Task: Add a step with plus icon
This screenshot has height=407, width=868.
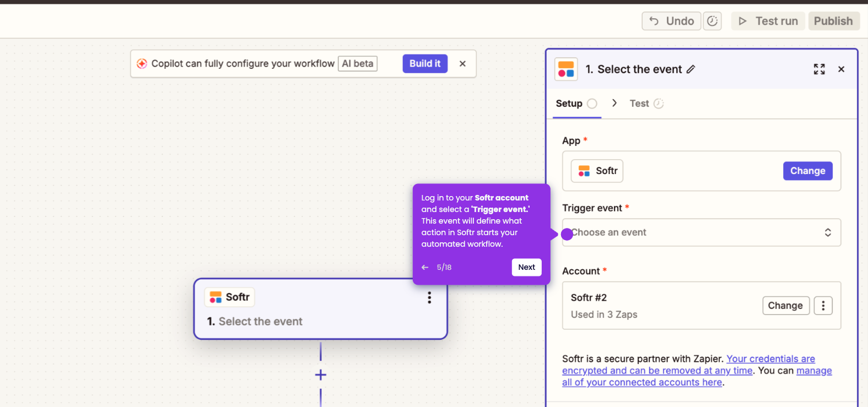Action: tap(321, 375)
